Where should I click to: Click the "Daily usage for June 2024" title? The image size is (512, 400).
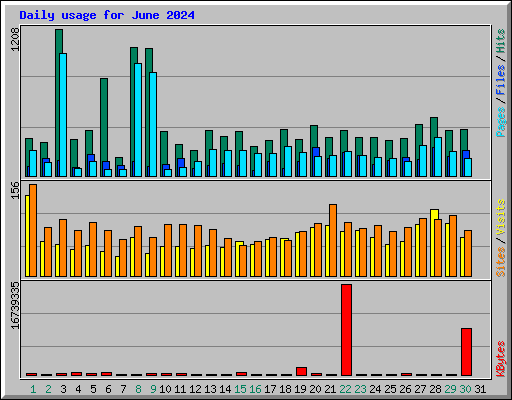(x=107, y=15)
